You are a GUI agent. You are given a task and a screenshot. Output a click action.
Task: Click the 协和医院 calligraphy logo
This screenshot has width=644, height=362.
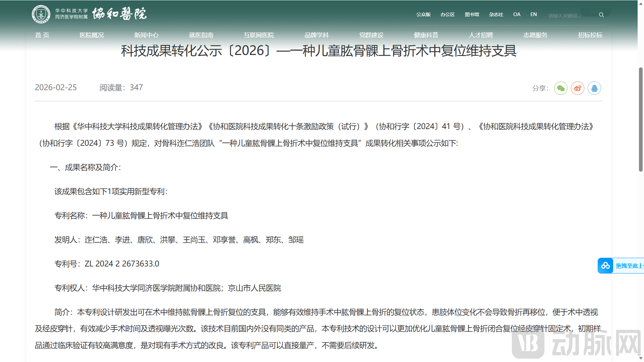pyautogui.click(x=119, y=14)
